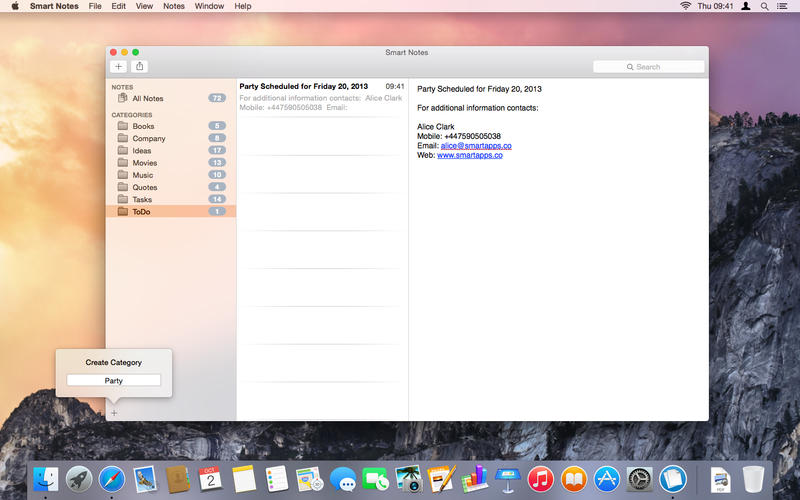Open the Smart Notes application menu

[x=54, y=6]
